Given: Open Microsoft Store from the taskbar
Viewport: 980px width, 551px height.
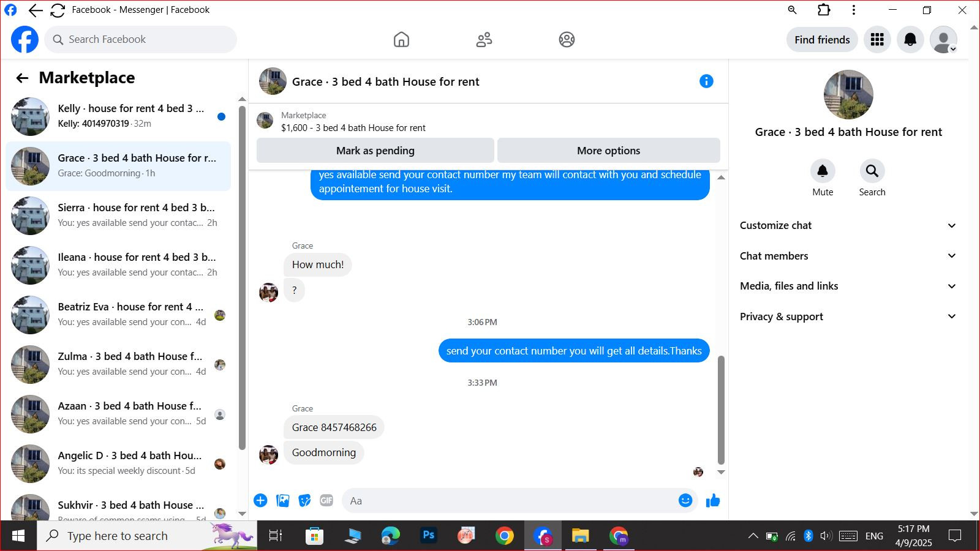Looking at the screenshot, I should coord(314,536).
